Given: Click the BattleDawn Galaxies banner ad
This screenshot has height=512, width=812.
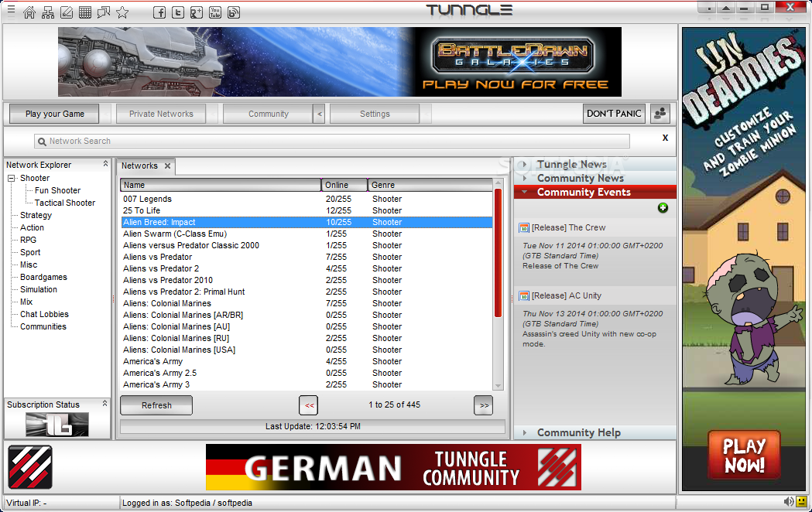Looking at the screenshot, I should click(x=340, y=62).
